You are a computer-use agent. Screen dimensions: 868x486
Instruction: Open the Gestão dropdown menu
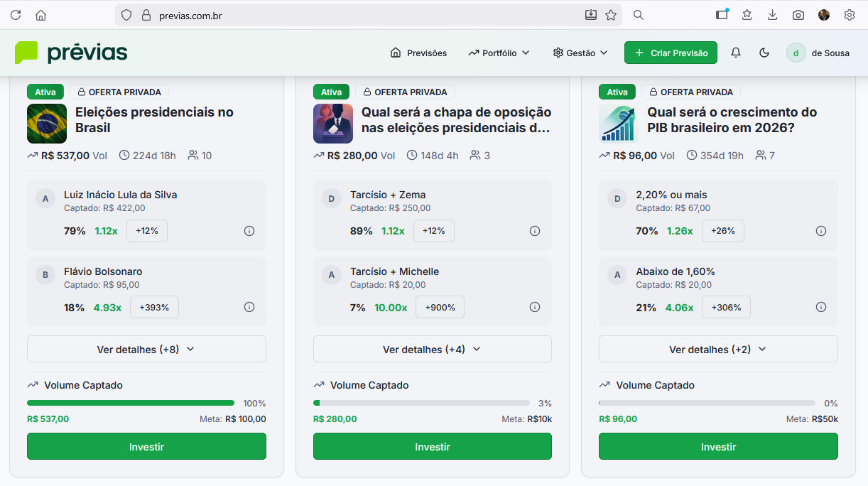[580, 53]
